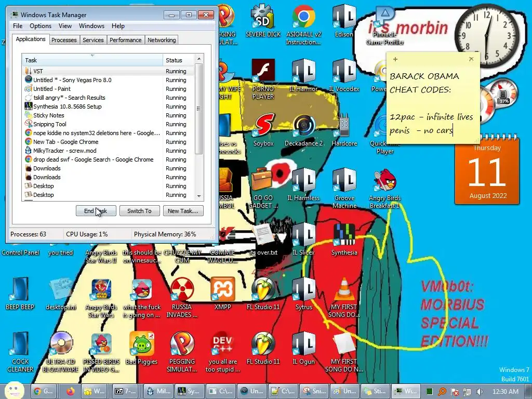The height and width of the screenshot is (399, 532).
Task: Click the task list scroll down arrow
Action: click(199, 196)
